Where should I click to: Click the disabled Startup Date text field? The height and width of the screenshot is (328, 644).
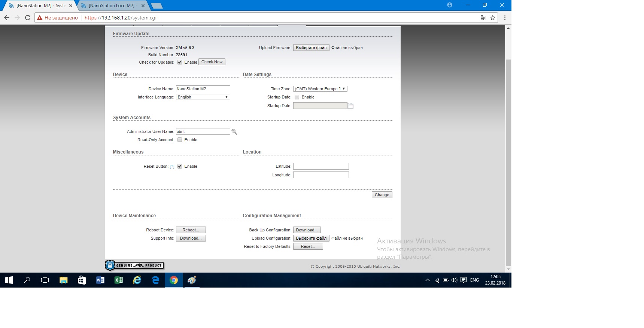coord(320,106)
